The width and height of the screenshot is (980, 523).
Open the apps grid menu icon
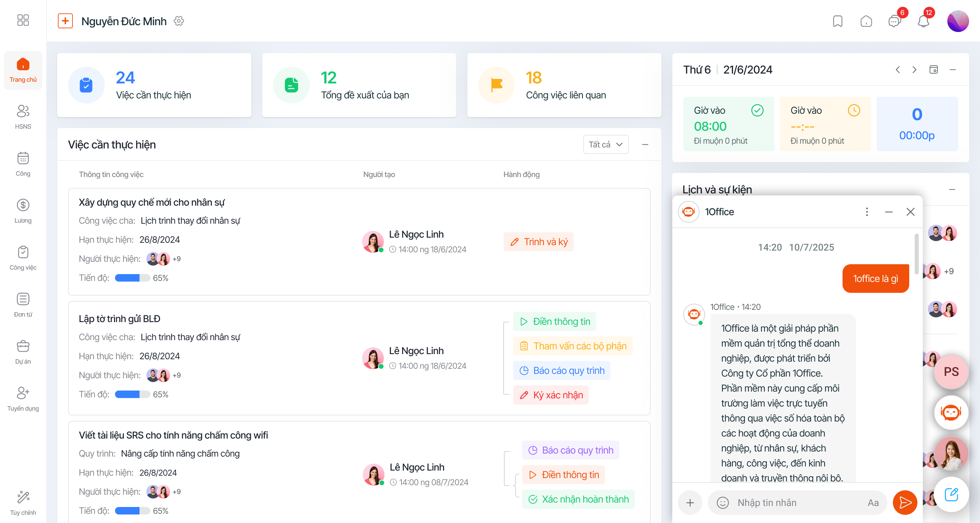point(23,20)
